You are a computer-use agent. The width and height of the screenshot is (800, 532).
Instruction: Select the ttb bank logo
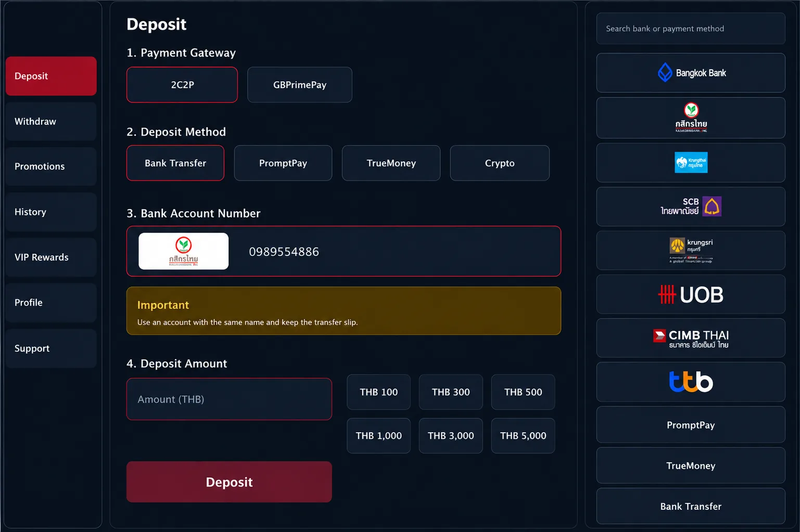pos(691,382)
